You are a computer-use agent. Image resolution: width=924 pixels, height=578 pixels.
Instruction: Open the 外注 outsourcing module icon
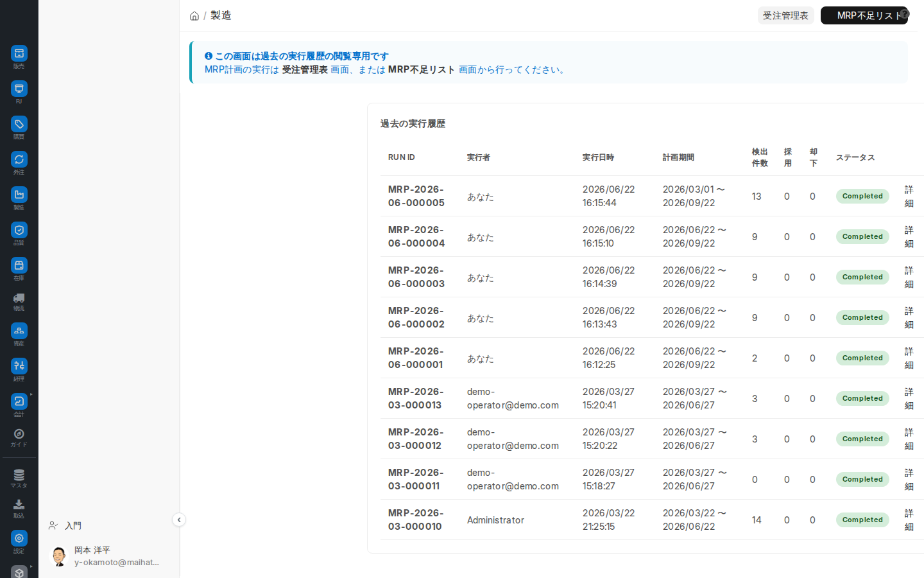pyautogui.click(x=19, y=159)
